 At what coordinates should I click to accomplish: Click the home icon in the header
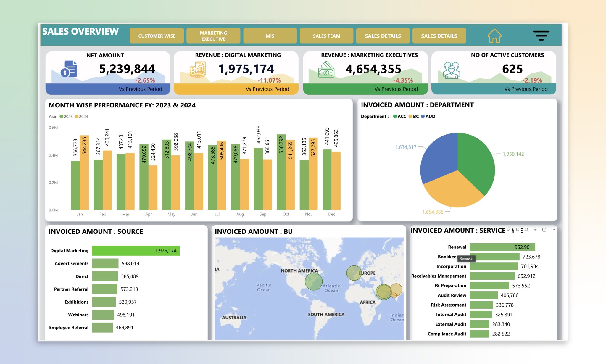coord(494,36)
